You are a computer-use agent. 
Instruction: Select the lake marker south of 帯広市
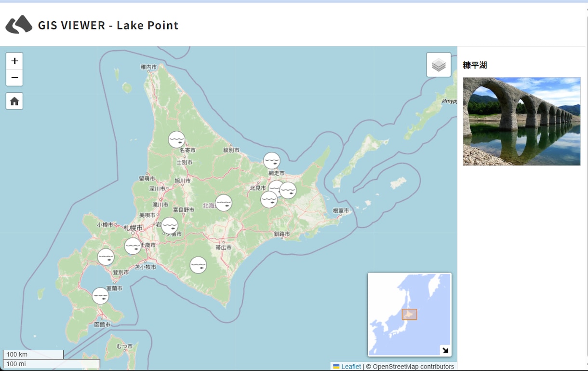198,265
